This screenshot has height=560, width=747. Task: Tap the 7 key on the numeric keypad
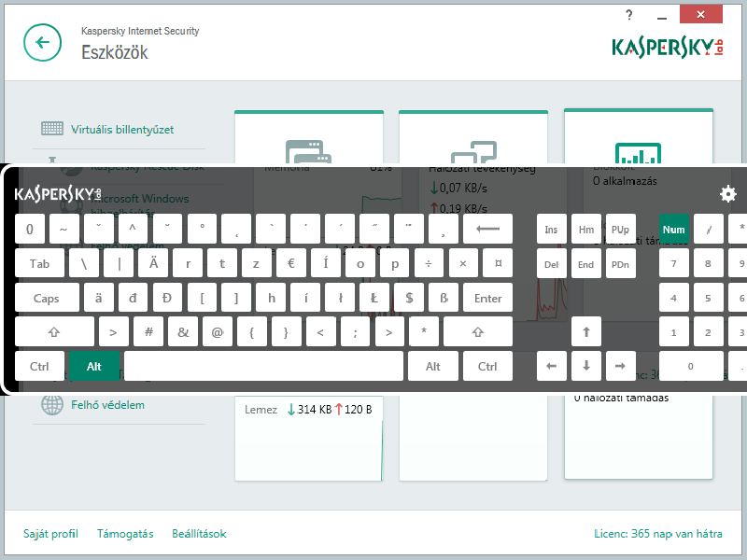(673, 263)
